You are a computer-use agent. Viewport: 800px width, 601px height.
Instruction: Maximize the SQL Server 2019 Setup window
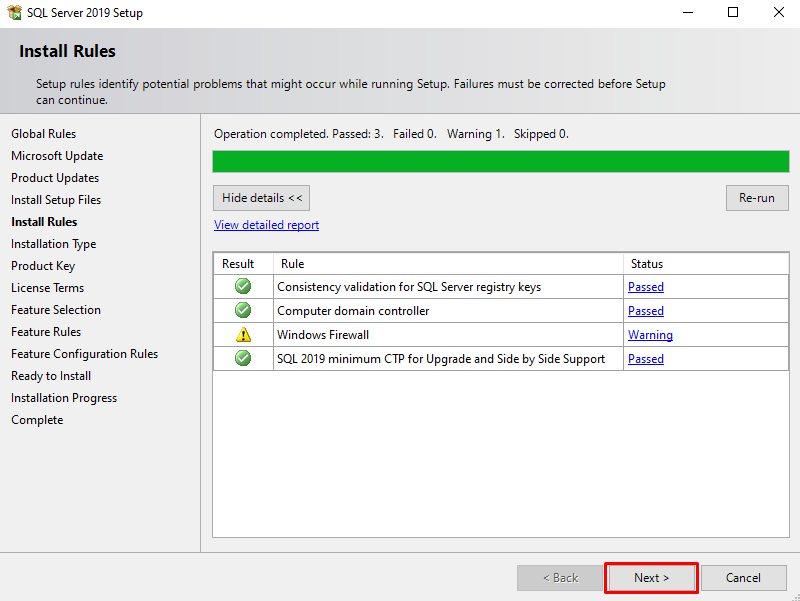[733, 12]
